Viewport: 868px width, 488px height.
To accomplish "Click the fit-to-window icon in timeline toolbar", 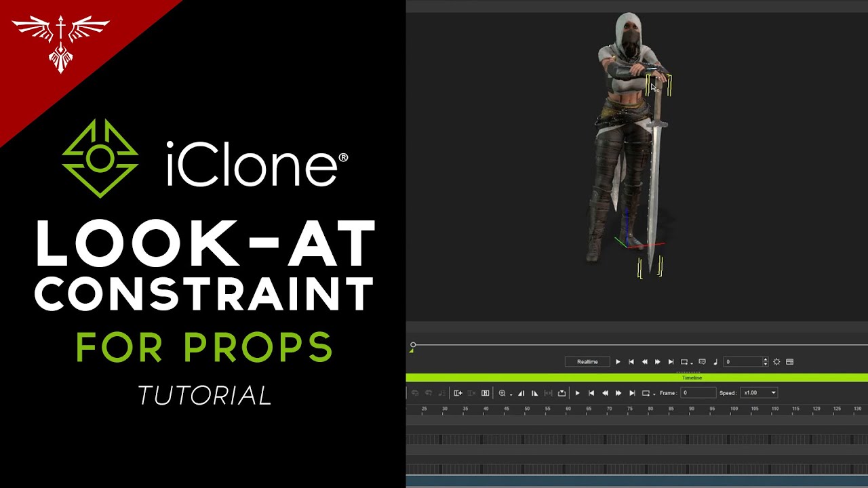I will click(x=548, y=393).
